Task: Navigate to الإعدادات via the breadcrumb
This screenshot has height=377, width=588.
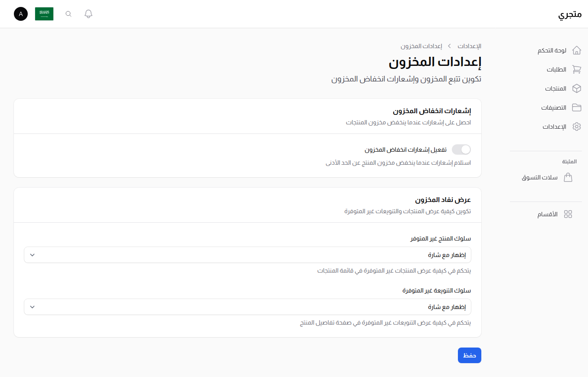Action: click(x=469, y=45)
